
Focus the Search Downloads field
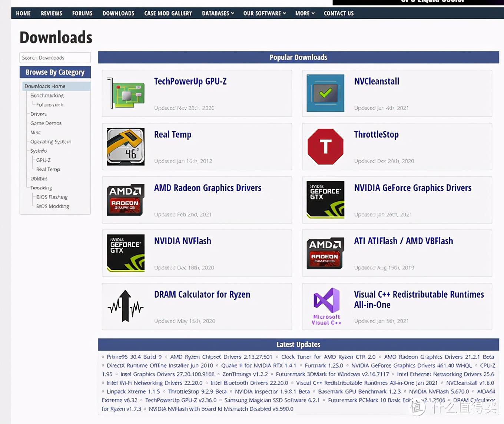[x=55, y=58]
